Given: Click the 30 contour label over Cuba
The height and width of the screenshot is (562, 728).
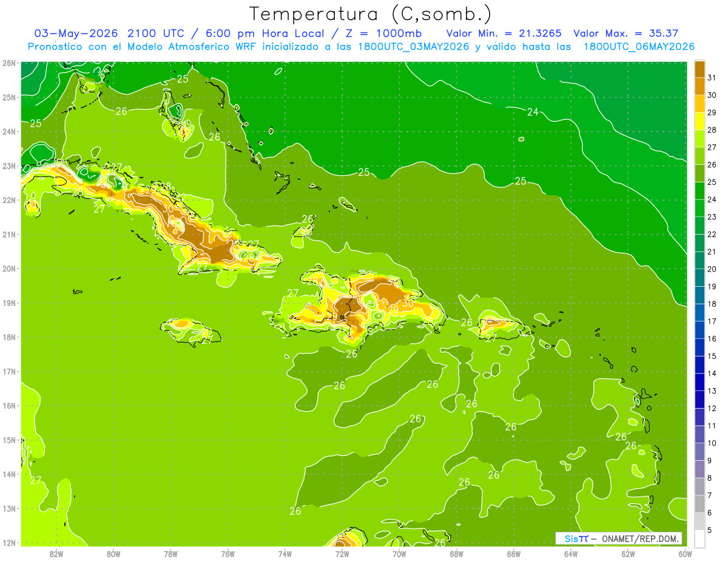Looking at the screenshot, I should 168,208.
